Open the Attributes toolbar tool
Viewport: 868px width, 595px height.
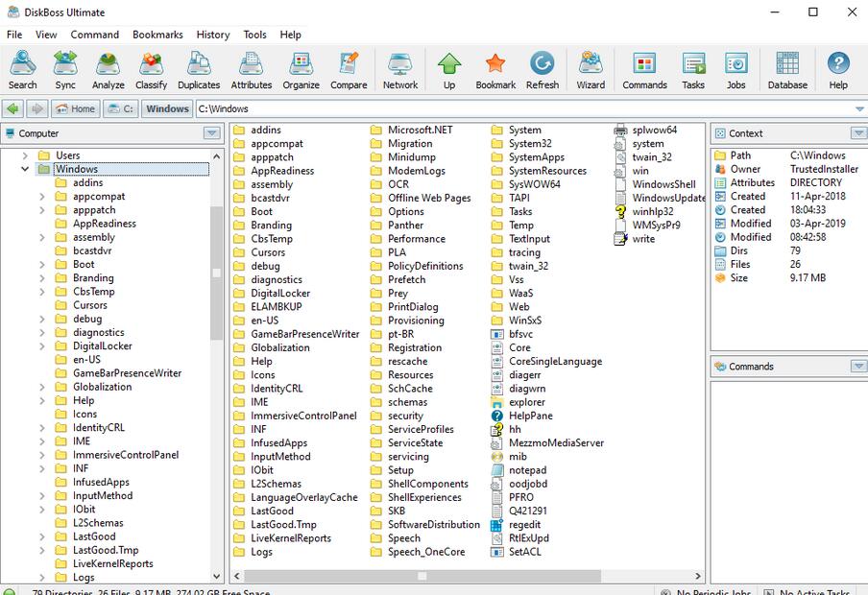[x=252, y=70]
